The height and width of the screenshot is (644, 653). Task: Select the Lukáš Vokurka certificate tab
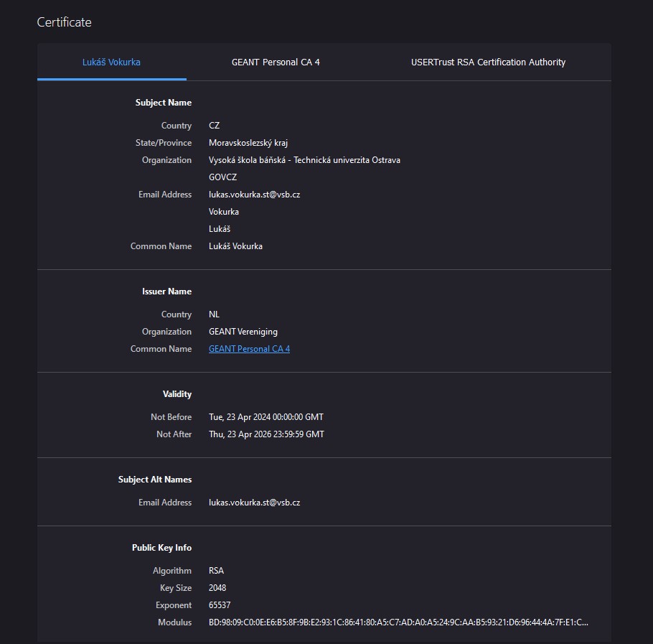(112, 62)
